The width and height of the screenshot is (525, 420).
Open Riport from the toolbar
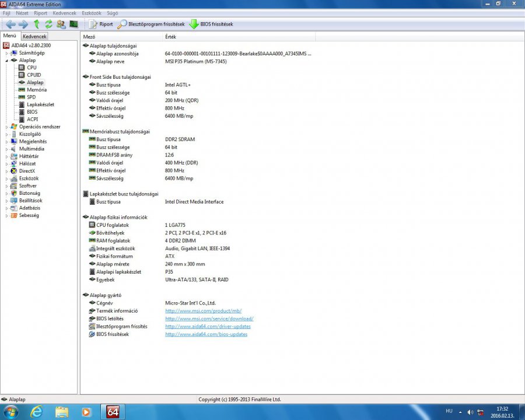click(x=101, y=24)
